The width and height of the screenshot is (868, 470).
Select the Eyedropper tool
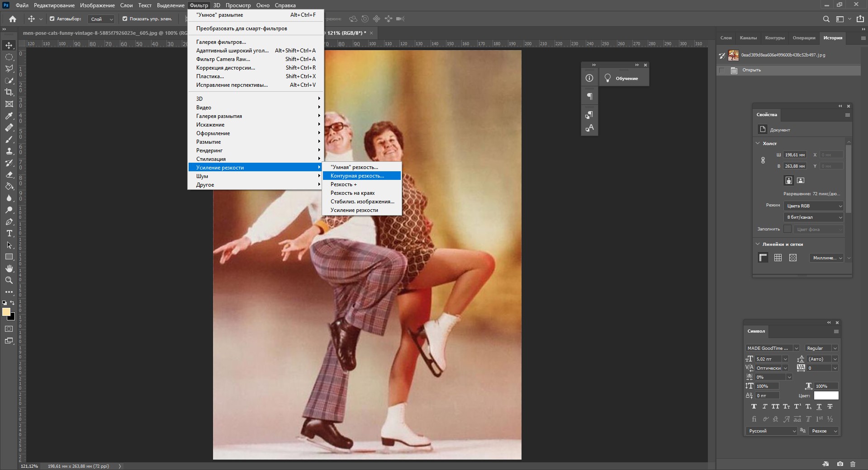pyautogui.click(x=9, y=116)
